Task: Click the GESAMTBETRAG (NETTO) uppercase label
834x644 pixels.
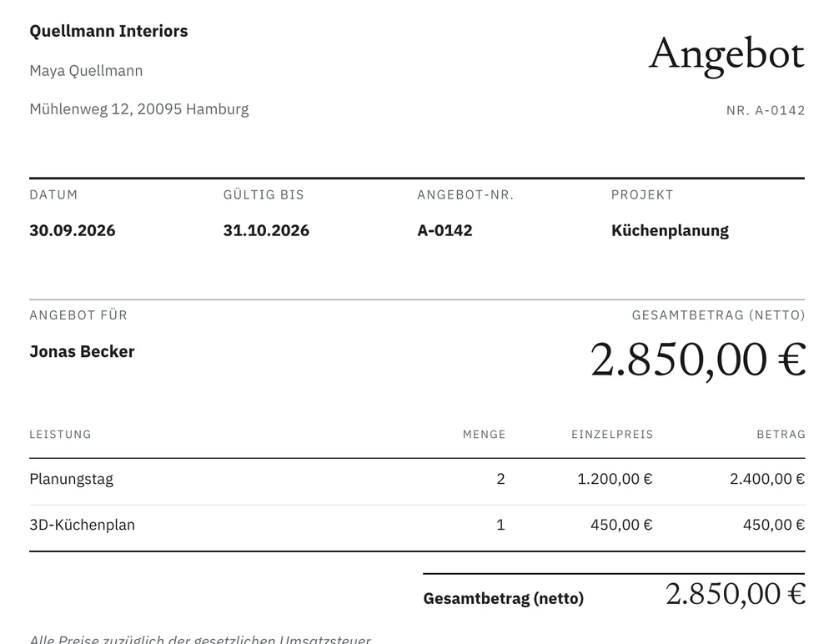Action: (719, 315)
